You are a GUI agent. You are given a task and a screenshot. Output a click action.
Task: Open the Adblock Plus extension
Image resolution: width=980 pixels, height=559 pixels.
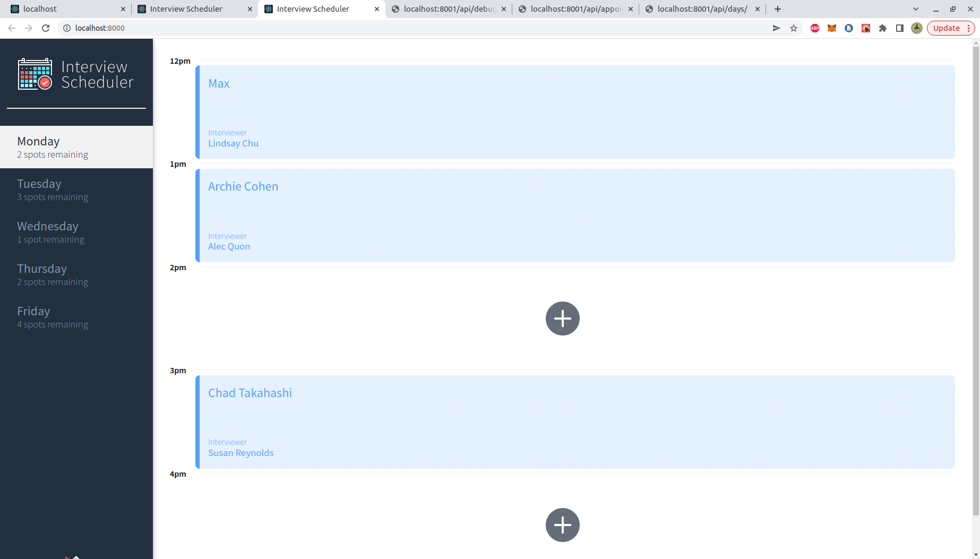[815, 28]
